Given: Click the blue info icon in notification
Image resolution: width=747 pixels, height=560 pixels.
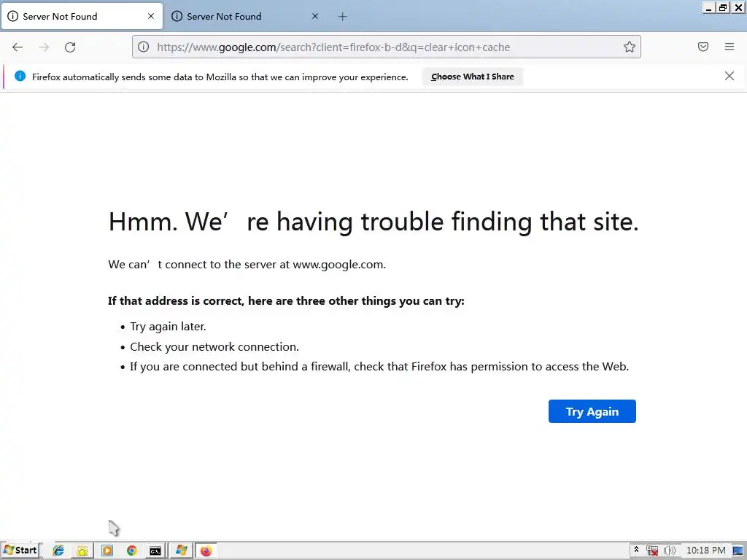Looking at the screenshot, I should pyautogui.click(x=20, y=76).
